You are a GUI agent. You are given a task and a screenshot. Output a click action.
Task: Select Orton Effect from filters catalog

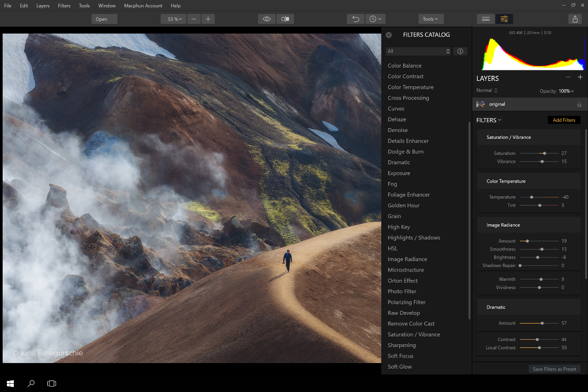403,281
